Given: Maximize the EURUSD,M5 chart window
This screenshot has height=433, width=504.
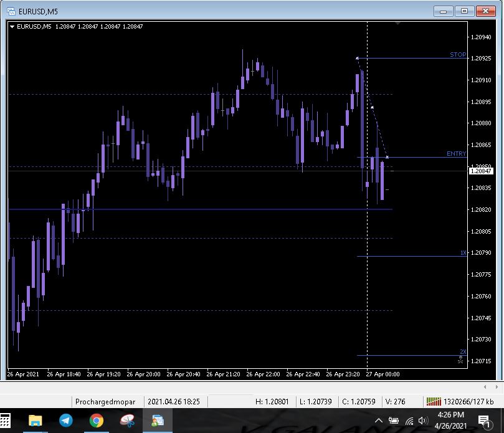Looking at the screenshot, I should (464, 12).
